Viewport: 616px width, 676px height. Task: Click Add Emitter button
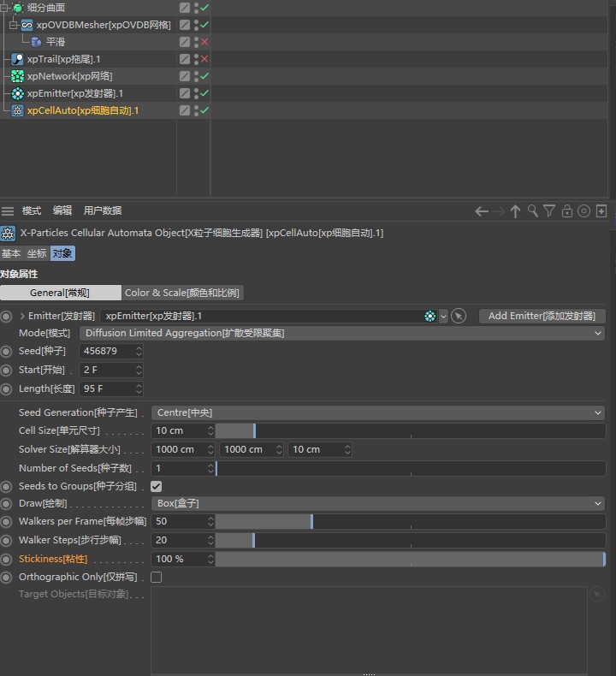coord(542,316)
